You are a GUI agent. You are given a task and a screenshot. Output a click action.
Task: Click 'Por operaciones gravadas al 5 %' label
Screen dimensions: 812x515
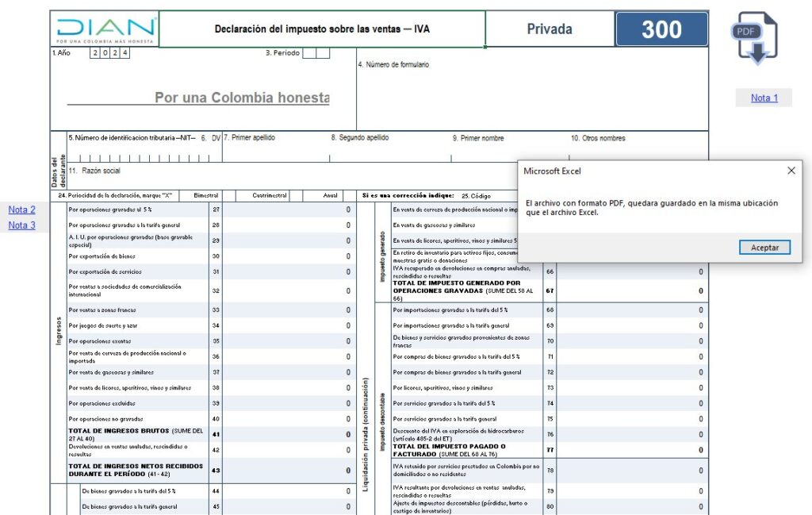point(110,209)
